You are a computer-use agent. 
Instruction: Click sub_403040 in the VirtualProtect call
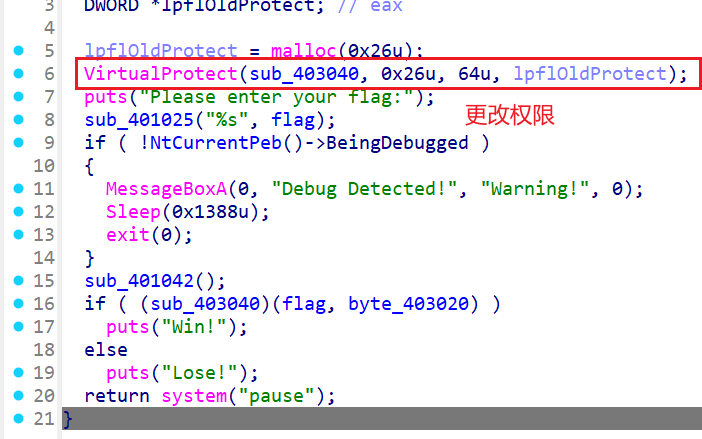[x=304, y=74]
